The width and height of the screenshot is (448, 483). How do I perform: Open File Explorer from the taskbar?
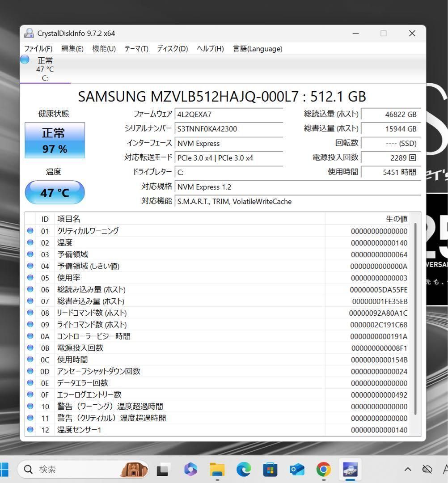click(217, 469)
